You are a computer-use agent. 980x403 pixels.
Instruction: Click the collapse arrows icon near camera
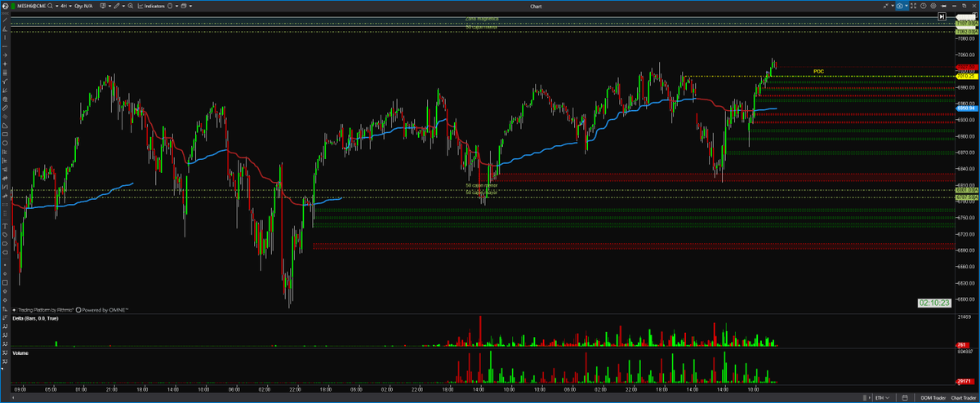point(885,6)
